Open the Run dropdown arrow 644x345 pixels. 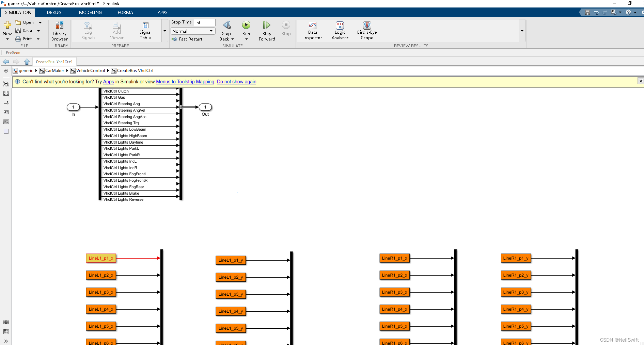click(246, 39)
